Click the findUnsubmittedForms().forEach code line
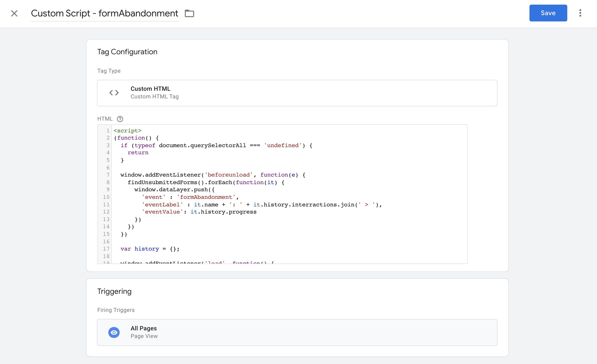 coord(206,182)
